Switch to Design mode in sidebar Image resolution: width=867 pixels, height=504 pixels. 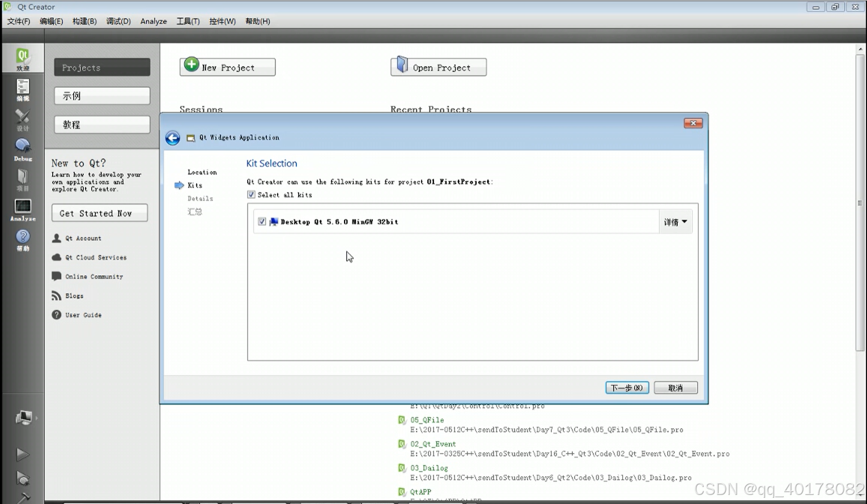pyautogui.click(x=23, y=119)
